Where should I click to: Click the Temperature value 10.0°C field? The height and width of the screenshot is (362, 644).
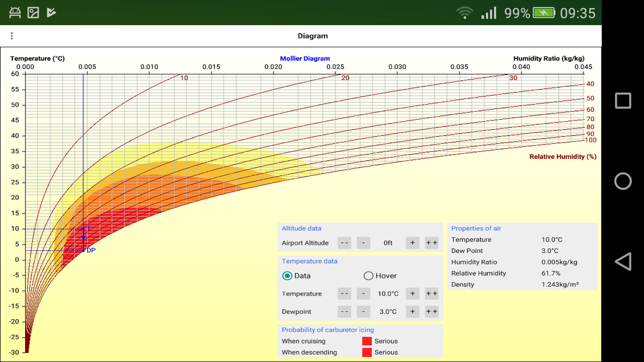(388, 294)
